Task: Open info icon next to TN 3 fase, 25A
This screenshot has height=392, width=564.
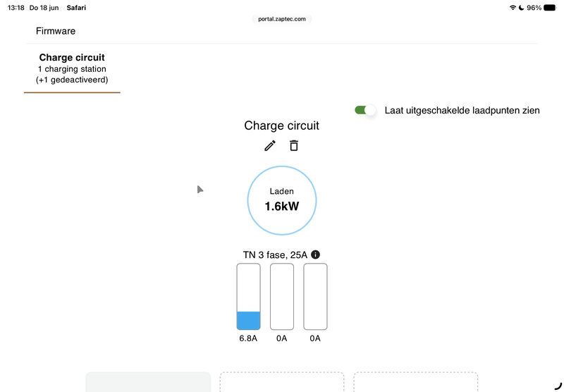Action: tap(315, 255)
